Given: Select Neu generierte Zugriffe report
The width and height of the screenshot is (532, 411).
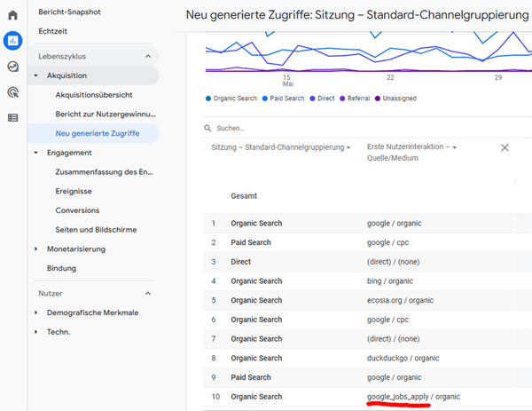Looking at the screenshot, I should [98, 133].
